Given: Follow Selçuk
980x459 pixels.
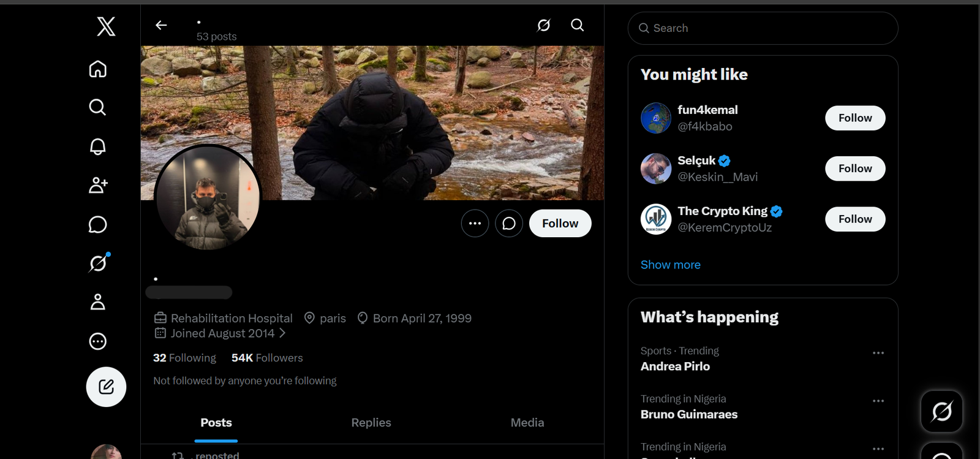Looking at the screenshot, I should click(x=855, y=169).
